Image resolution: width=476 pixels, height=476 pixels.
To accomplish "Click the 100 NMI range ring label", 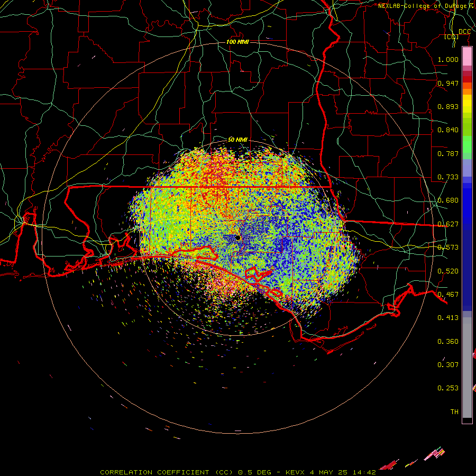I will (237, 42).
